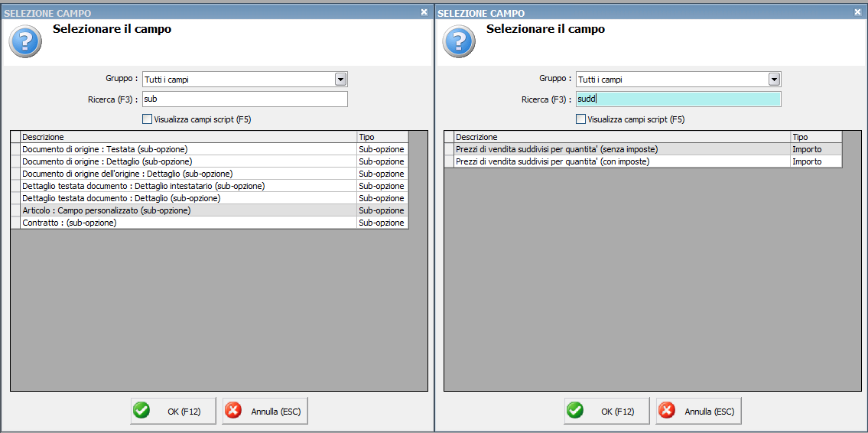Click Ricerca field containing 'sub'
Image resolution: width=868 pixels, height=433 pixels.
pyautogui.click(x=245, y=99)
